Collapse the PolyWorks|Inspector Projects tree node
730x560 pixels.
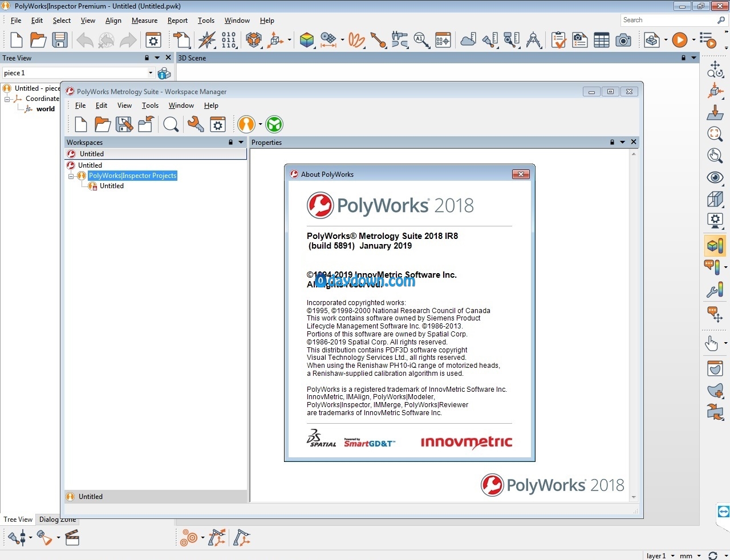[x=71, y=176]
